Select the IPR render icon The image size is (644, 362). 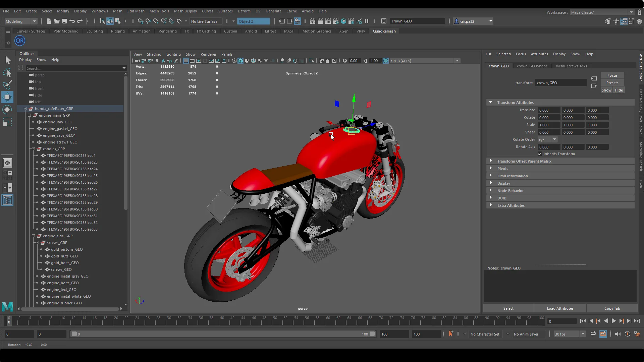tap(328, 21)
